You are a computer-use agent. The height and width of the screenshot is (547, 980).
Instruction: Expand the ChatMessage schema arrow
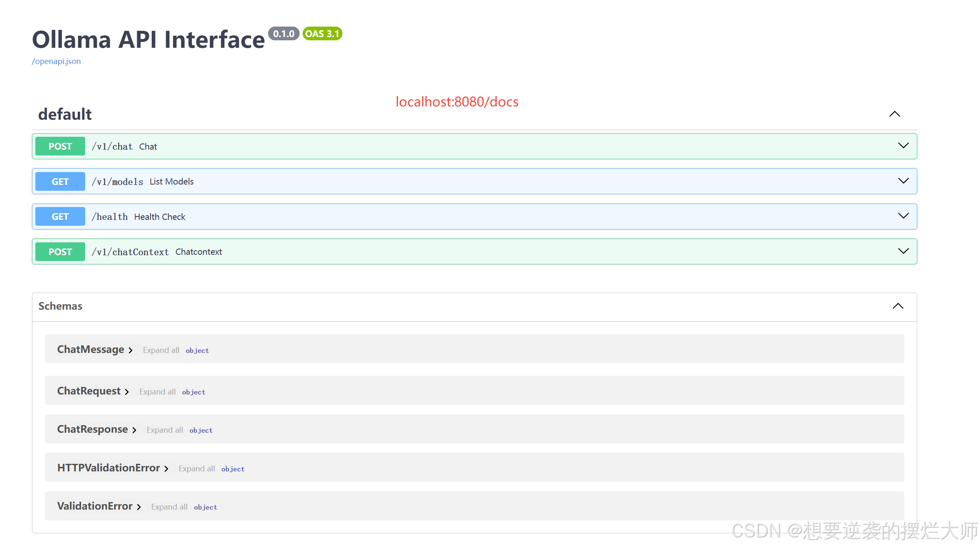tap(131, 350)
